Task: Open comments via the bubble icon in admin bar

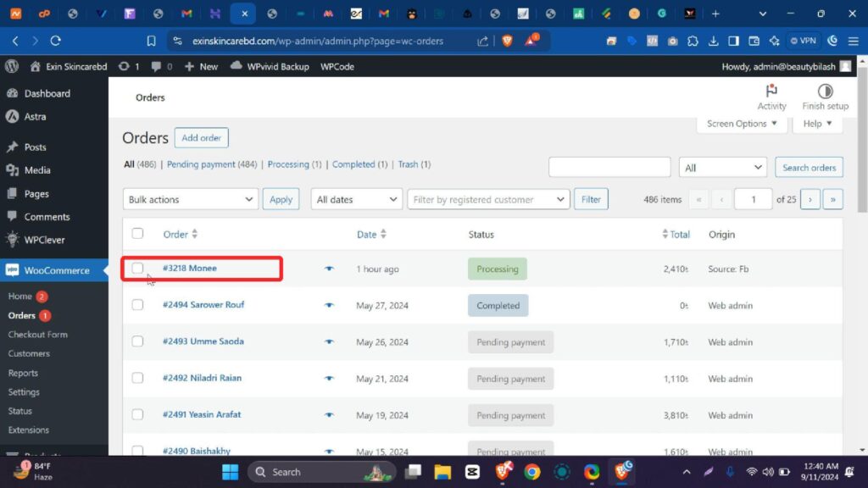Action: (x=155, y=66)
